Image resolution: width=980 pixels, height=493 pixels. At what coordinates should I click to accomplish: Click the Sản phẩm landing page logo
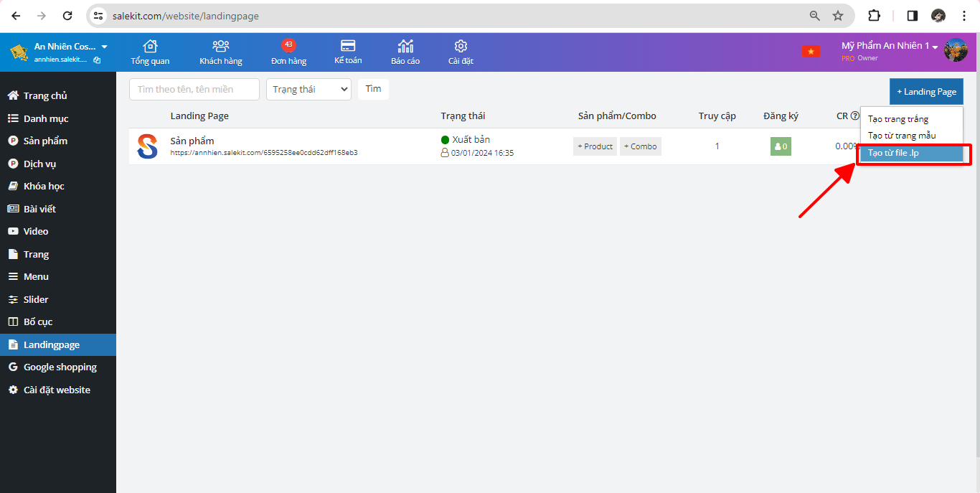click(x=147, y=146)
